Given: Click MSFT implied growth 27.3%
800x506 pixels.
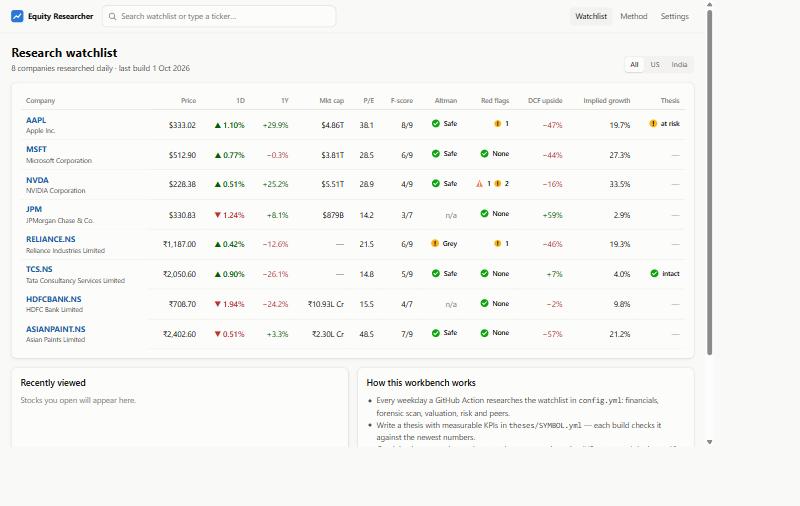Looking at the screenshot, I should [619, 155].
